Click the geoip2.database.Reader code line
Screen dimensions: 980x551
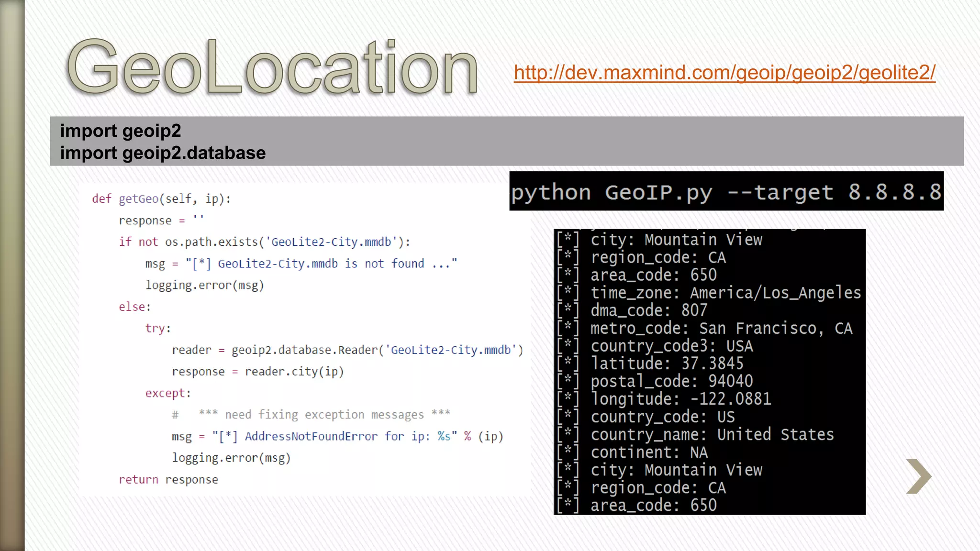point(347,350)
